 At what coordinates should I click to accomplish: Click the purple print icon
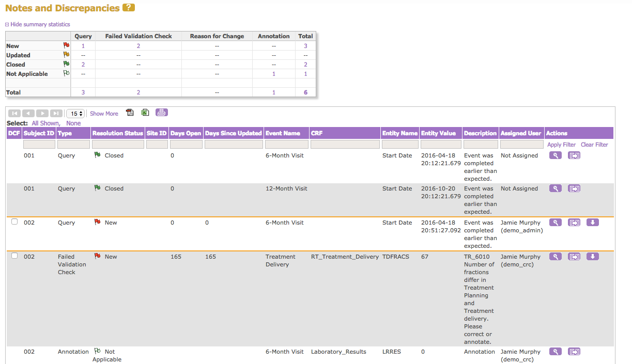tap(162, 113)
